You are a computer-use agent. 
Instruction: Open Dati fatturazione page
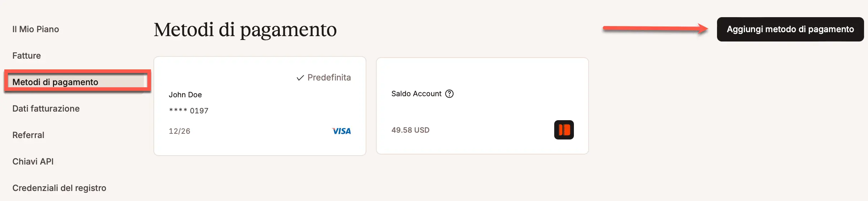[46, 109]
